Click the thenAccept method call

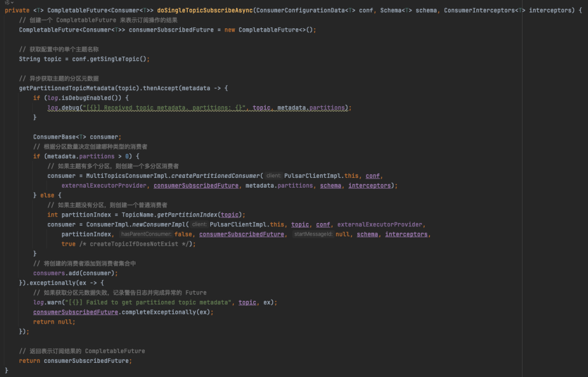161,89
